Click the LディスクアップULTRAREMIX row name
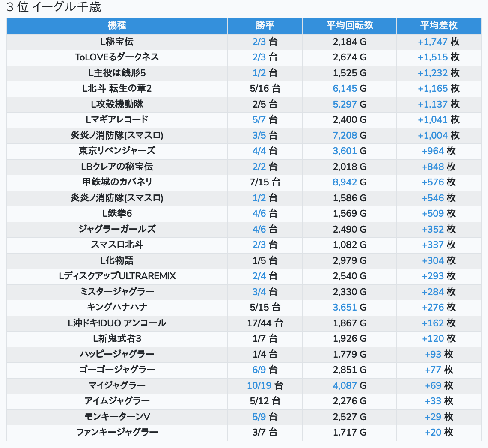The height and width of the screenshot is (448, 488). pyautogui.click(x=117, y=276)
